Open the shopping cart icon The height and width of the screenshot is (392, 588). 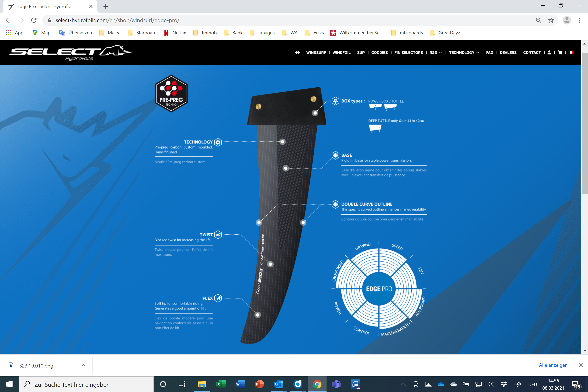point(560,53)
